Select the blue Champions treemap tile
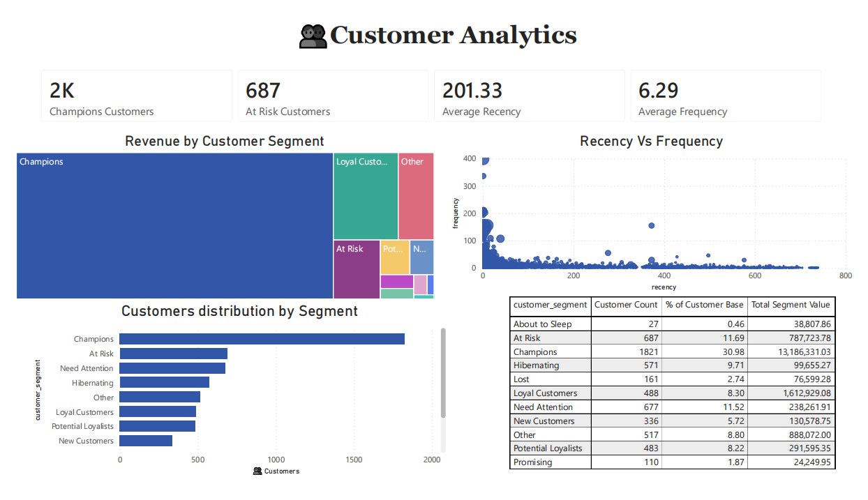This screenshot has width=868, height=500. (174, 226)
